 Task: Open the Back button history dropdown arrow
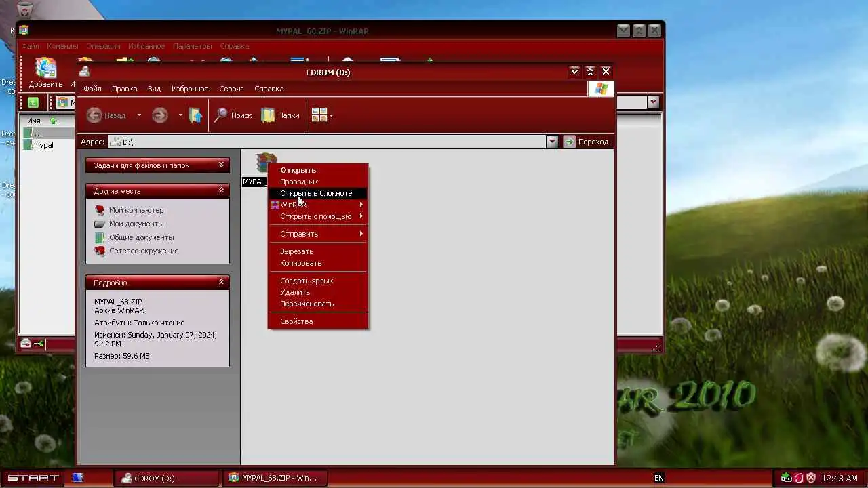tap(139, 115)
